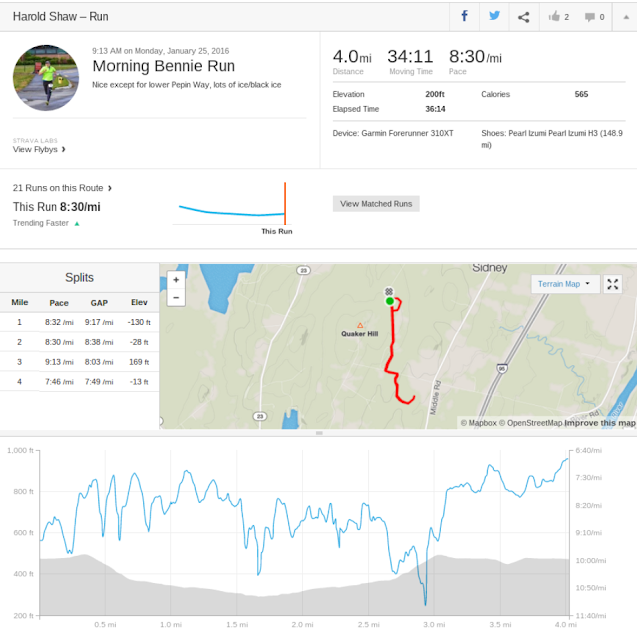
Task: Click the athlete profile photo
Action: pyautogui.click(x=46, y=77)
